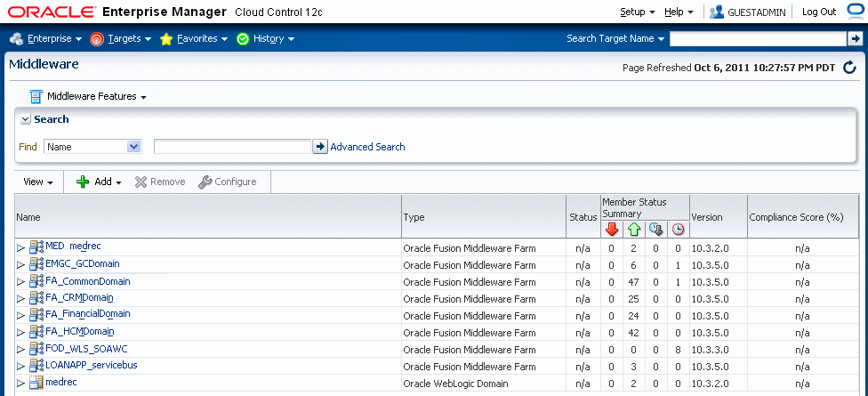Click the Name column header
Image resolution: width=868 pixels, height=396 pixels.
207,217
